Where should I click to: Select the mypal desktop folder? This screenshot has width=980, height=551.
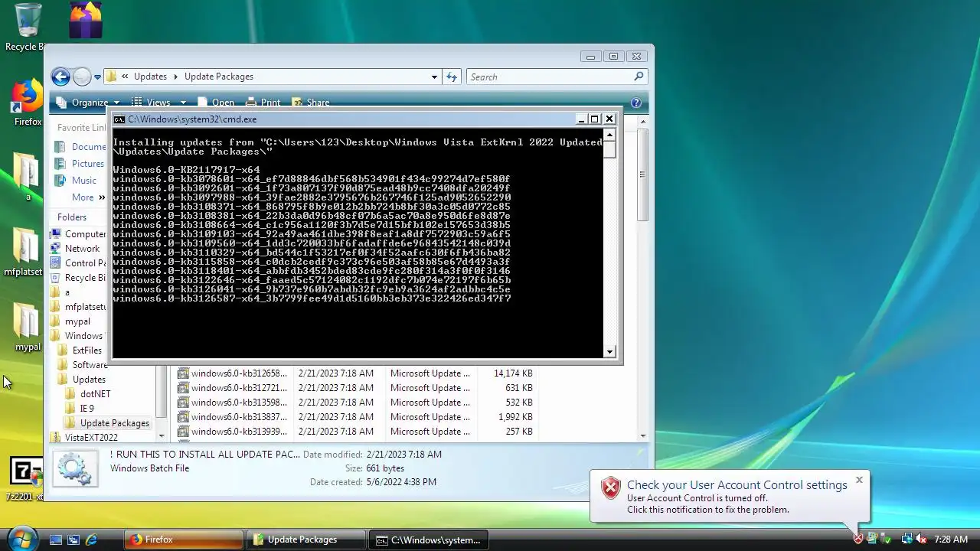(x=27, y=328)
